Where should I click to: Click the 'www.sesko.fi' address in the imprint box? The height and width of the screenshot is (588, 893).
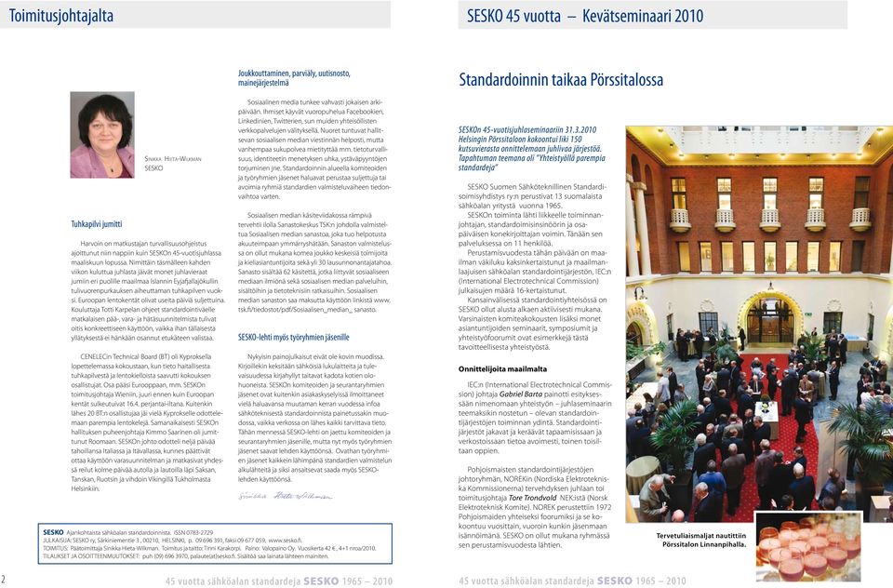tap(285, 541)
